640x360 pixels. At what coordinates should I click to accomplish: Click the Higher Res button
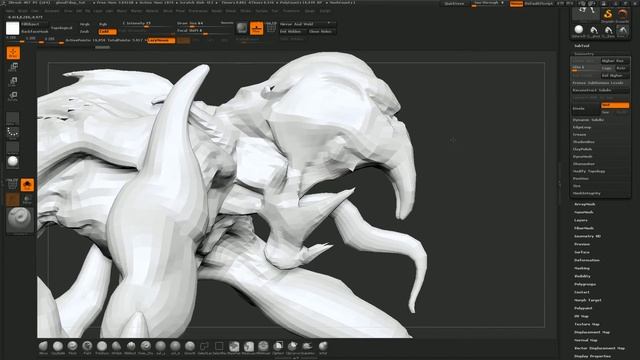point(615,61)
